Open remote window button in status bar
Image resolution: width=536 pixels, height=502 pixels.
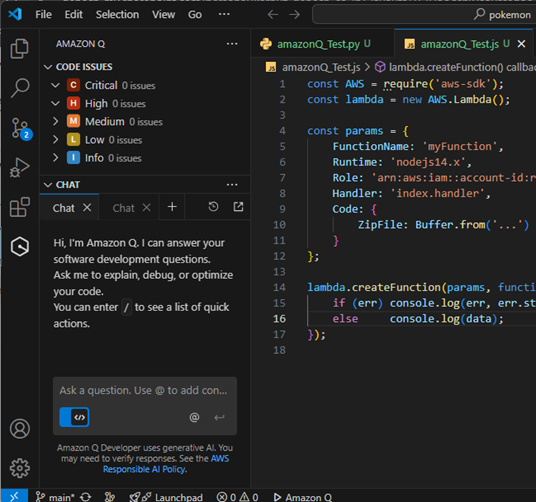(14, 496)
